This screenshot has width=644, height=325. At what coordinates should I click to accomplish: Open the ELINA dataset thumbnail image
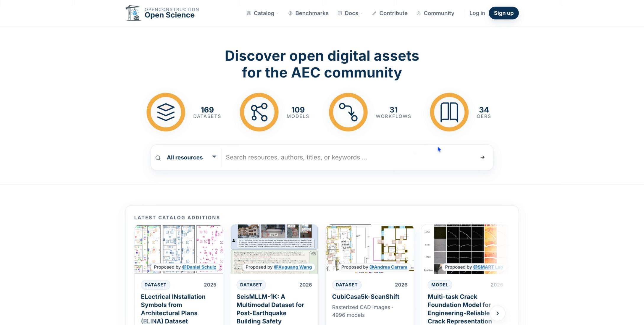pos(178,249)
